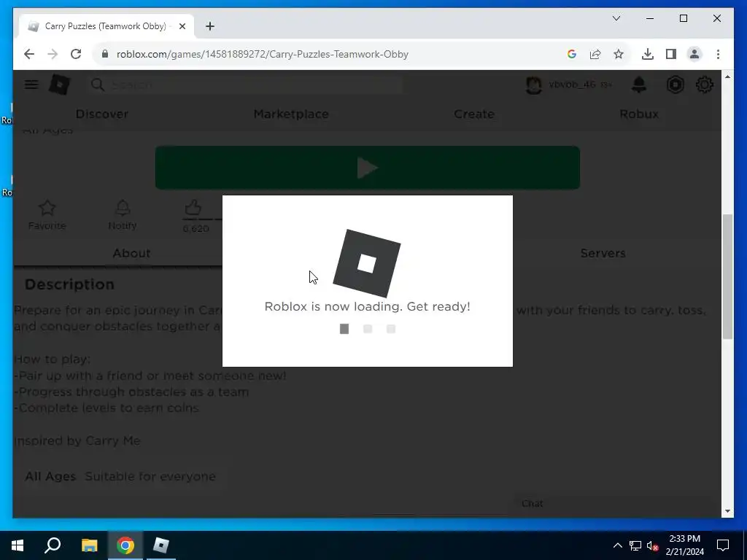Click "All Ages" maturity label
Screen dimensions: 747x560
tap(50, 476)
